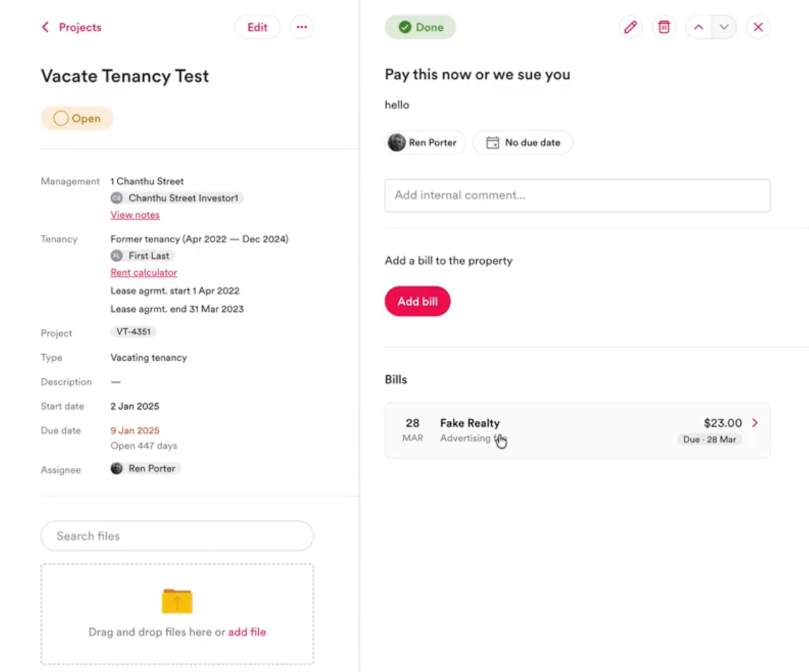
Task: Click the hello task description text
Action: 397,106
